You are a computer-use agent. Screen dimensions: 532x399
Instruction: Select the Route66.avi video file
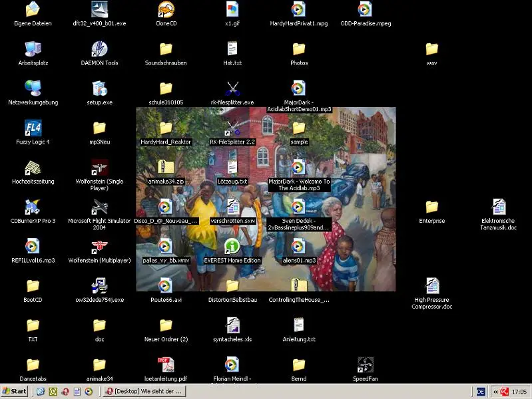166,286
